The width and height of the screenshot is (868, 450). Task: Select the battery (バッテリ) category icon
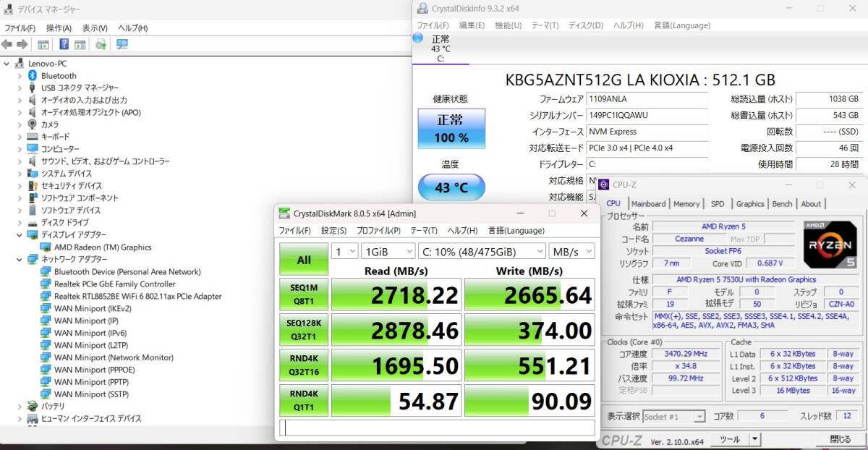[x=33, y=406]
